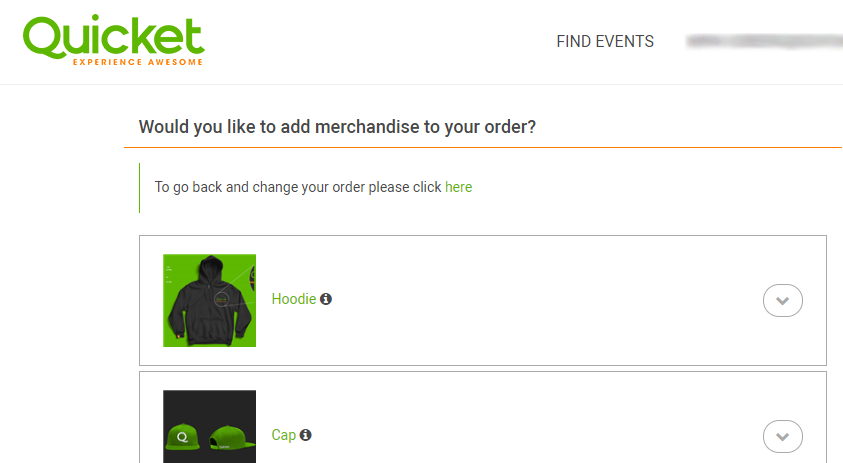Click the "To go back" instruction text
Image resolution: width=843 pixels, height=463 pixels.
(297, 187)
